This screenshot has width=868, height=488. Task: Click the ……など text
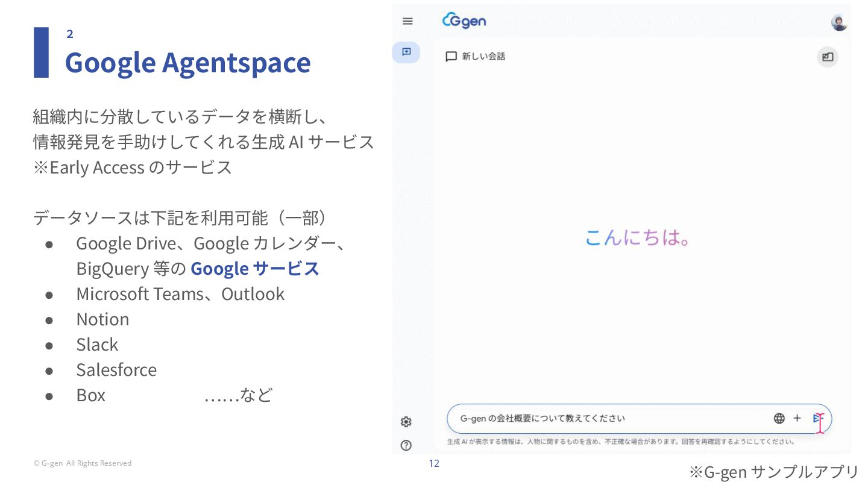click(x=238, y=395)
